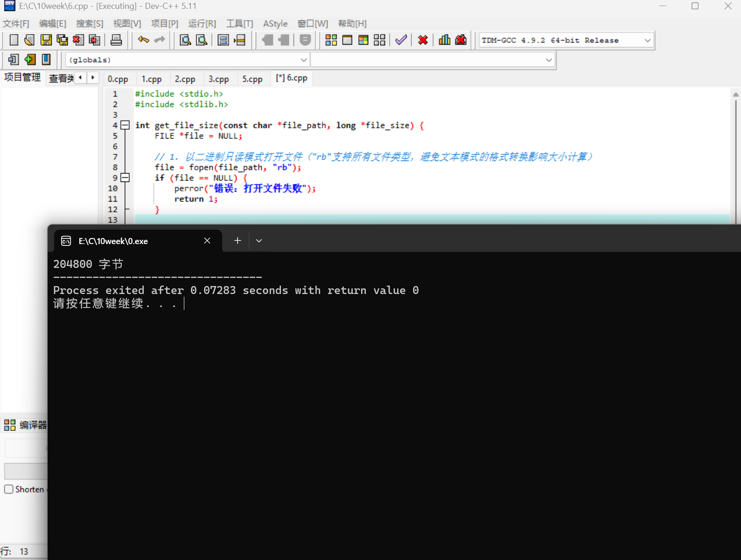Click the New project icon in second toolbar row
This screenshot has width=741, height=560.
(14, 59)
